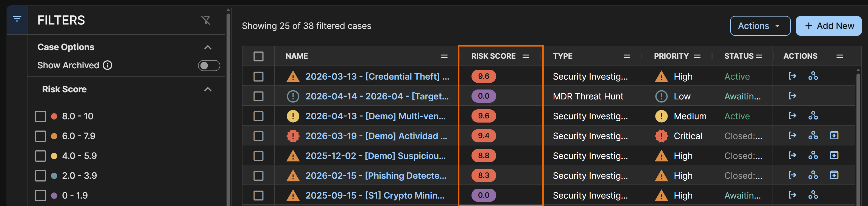Check the 8.0 - 10 risk score filter
Screen dimensions: 868x206
pos(40,116)
